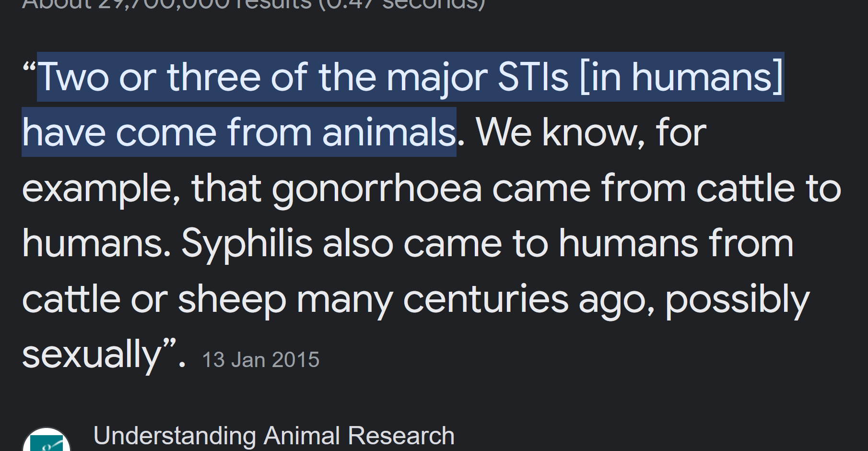
Task: Click the word 'gonorrhoea' in the snippet
Action: 376,188
